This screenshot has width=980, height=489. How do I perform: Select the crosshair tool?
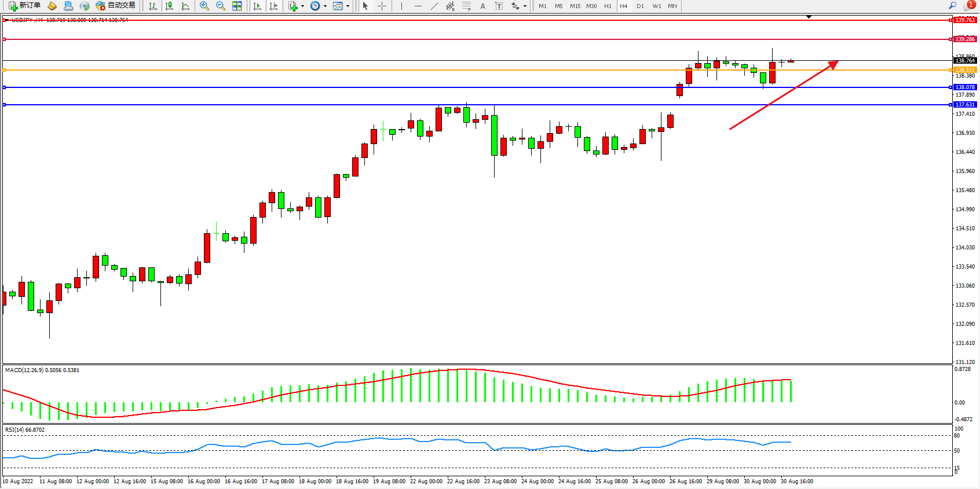(382, 6)
